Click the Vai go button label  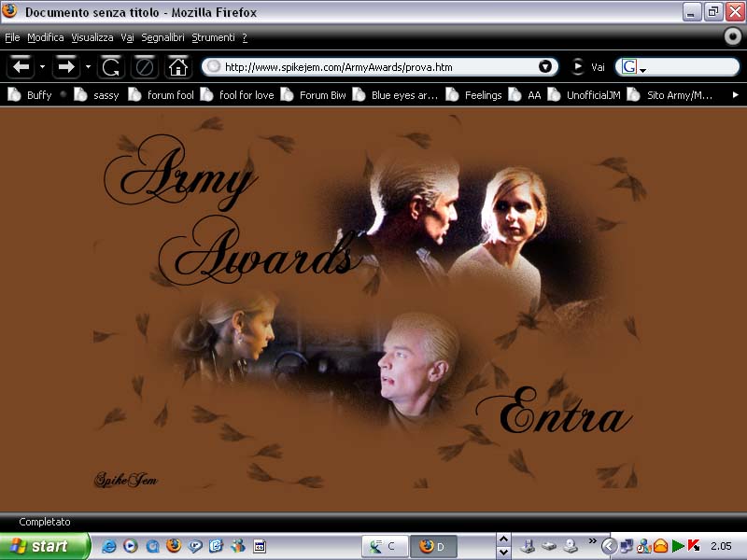598,67
